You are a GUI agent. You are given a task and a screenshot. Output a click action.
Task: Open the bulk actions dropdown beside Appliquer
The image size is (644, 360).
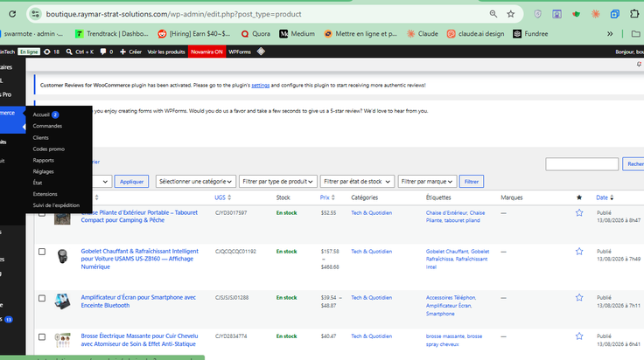tap(101, 182)
